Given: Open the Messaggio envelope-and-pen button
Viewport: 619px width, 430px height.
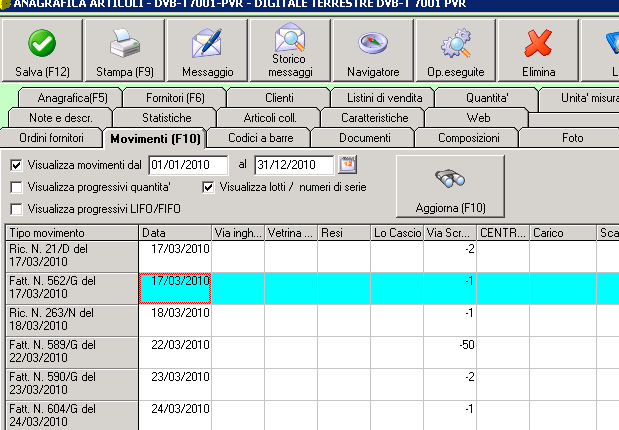Looking at the screenshot, I should [x=207, y=50].
